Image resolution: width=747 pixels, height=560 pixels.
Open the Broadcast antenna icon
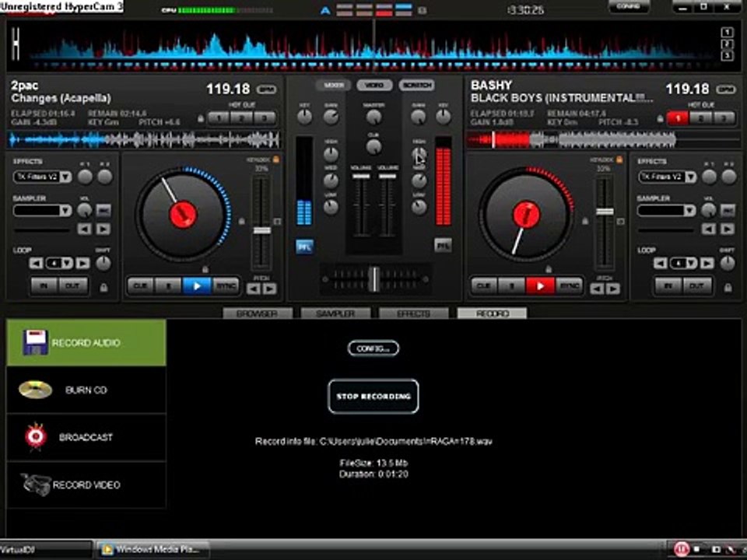click(36, 436)
